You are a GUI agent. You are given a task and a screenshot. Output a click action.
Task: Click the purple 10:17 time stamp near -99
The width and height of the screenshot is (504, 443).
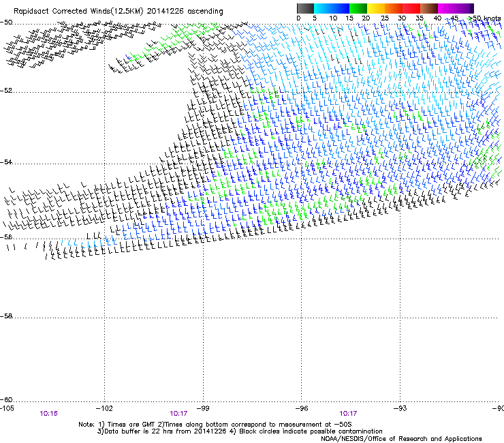click(178, 414)
